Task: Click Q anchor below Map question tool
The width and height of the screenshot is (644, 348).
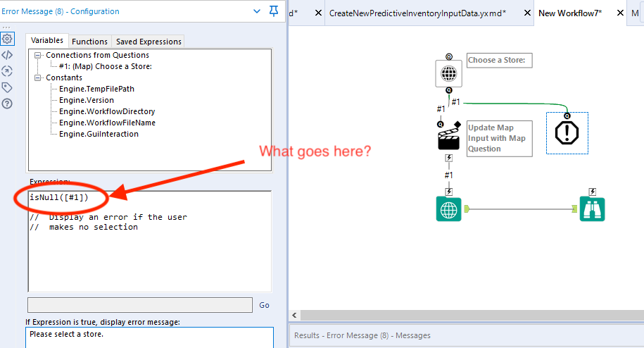Action: [x=448, y=90]
